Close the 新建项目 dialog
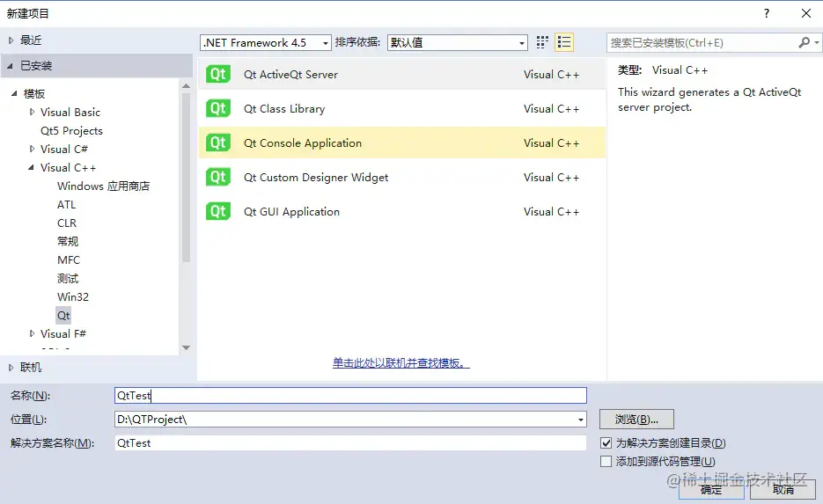 click(x=806, y=13)
